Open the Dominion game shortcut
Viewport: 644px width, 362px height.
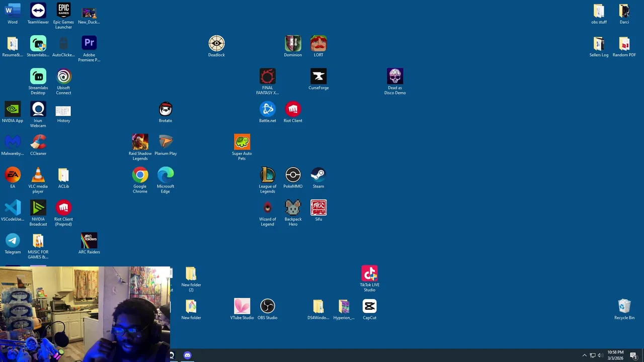293,44
